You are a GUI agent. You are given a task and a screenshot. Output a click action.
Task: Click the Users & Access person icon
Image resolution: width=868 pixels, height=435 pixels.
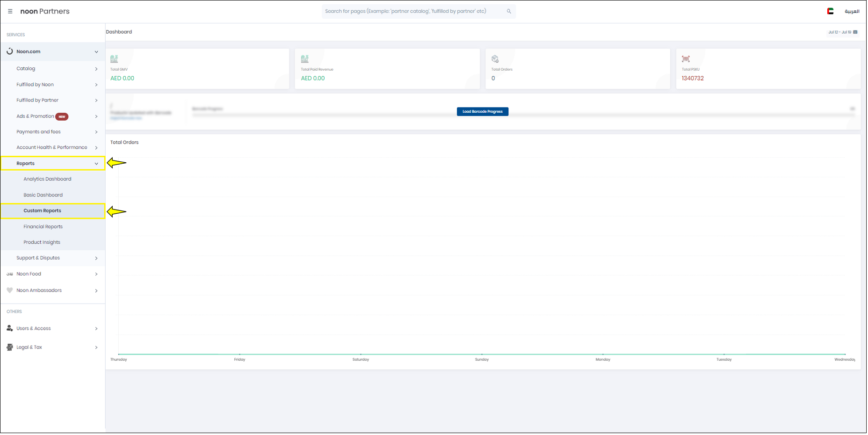(10, 329)
